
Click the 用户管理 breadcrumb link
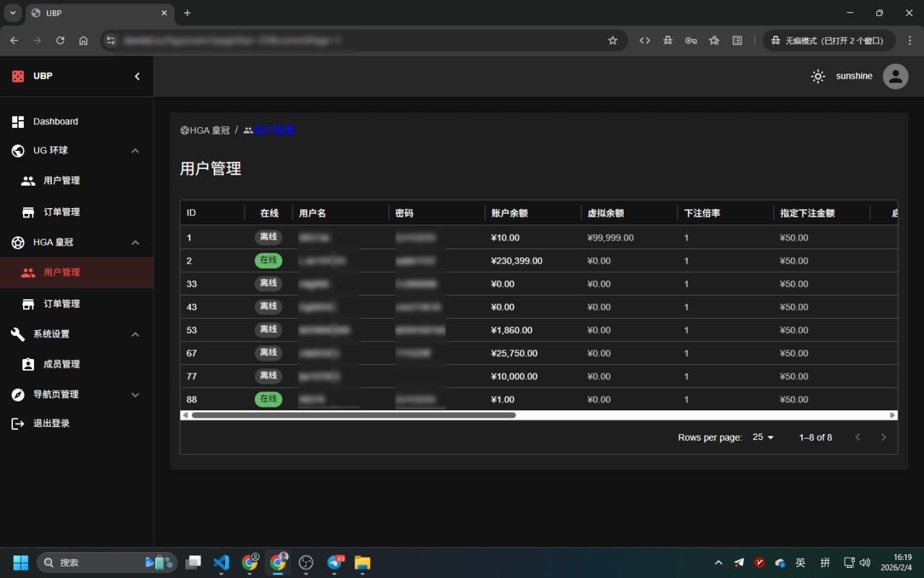click(275, 130)
